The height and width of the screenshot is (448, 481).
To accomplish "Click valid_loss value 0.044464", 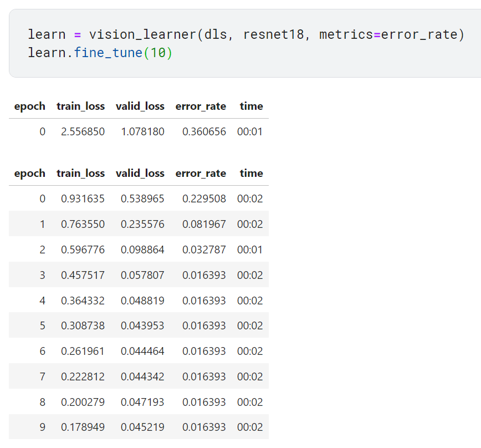I will tap(142, 351).
